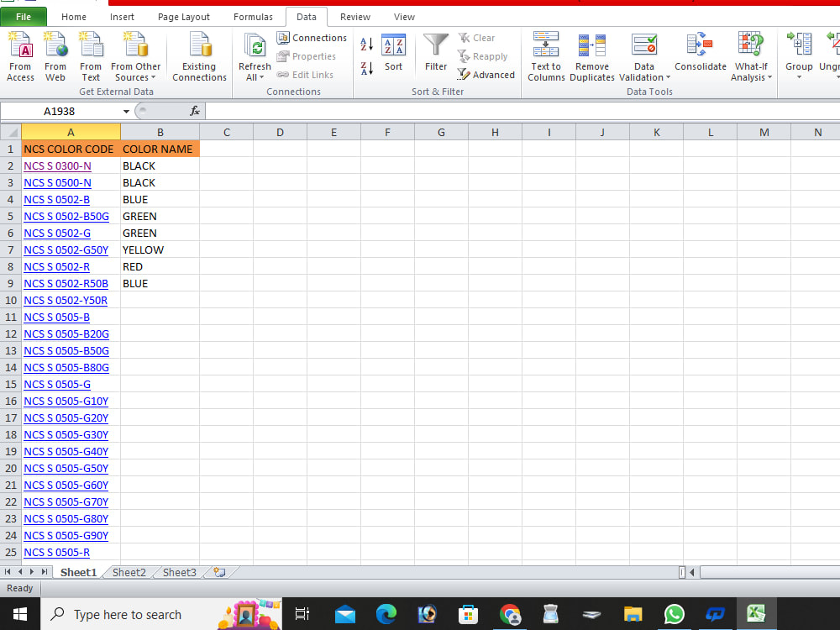Select all cells via corner button

tap(11, 132)
